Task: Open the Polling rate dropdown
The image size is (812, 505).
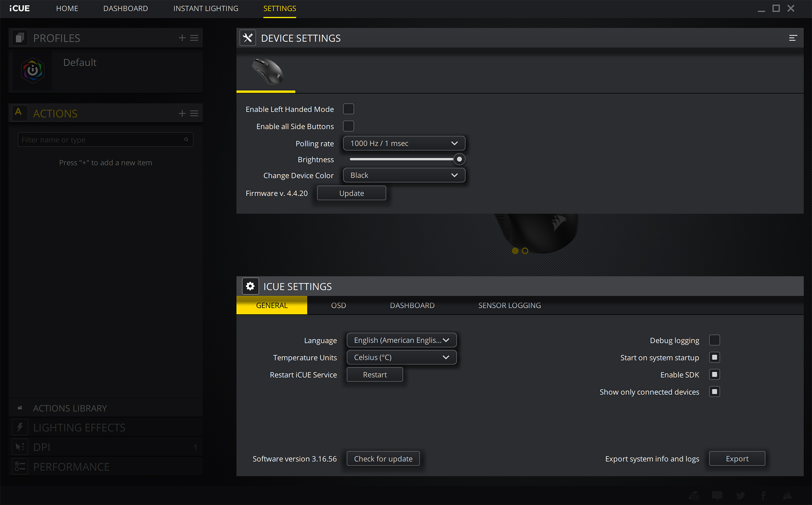Action: [x=404, y=143]
